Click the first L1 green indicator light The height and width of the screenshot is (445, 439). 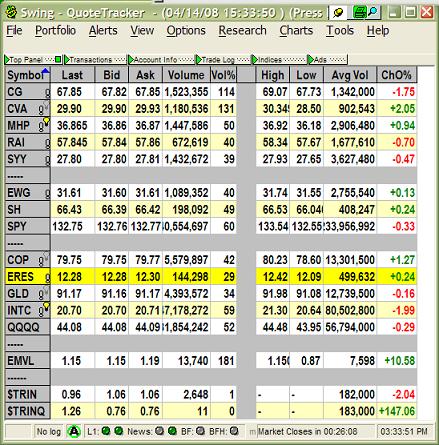(x=106, y=431)
